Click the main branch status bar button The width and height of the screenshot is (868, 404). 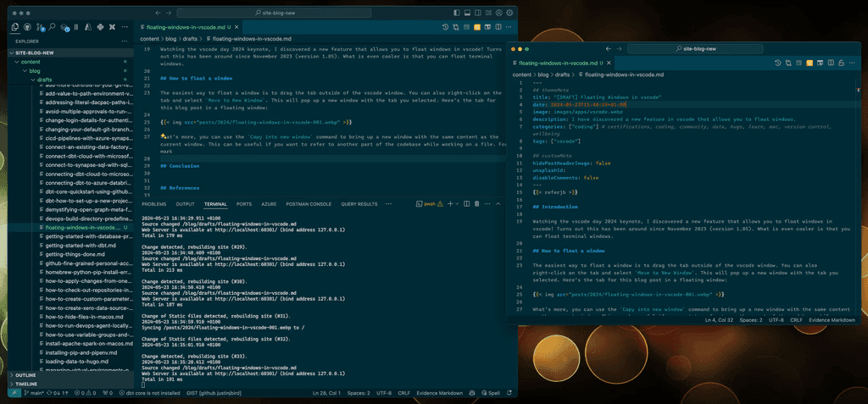(35, 393)
